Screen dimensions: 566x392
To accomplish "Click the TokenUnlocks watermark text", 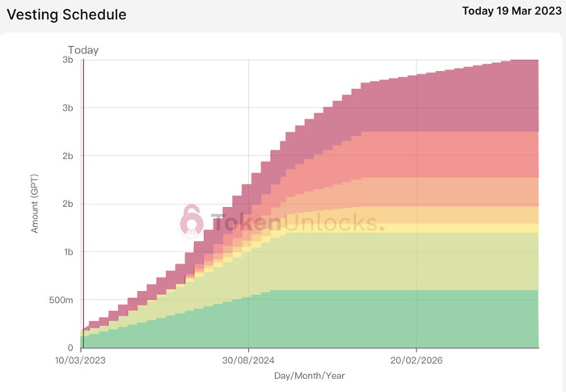I will pyautogui.click(x=295, y=222).
